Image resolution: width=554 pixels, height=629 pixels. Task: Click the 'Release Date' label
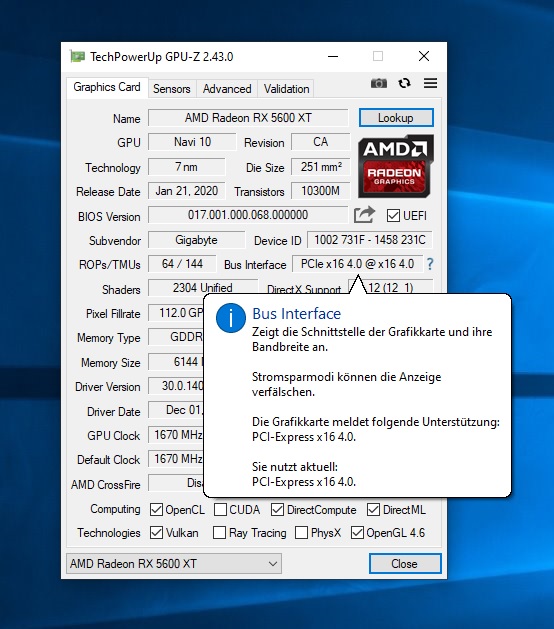[108, 192]
